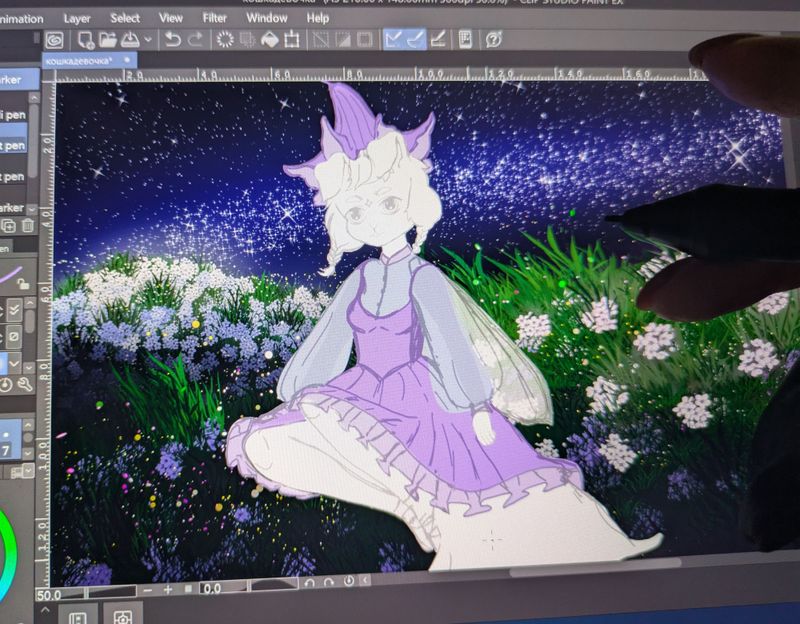
Task: Click the zoom in plus button
Action: tap(167, 589)
